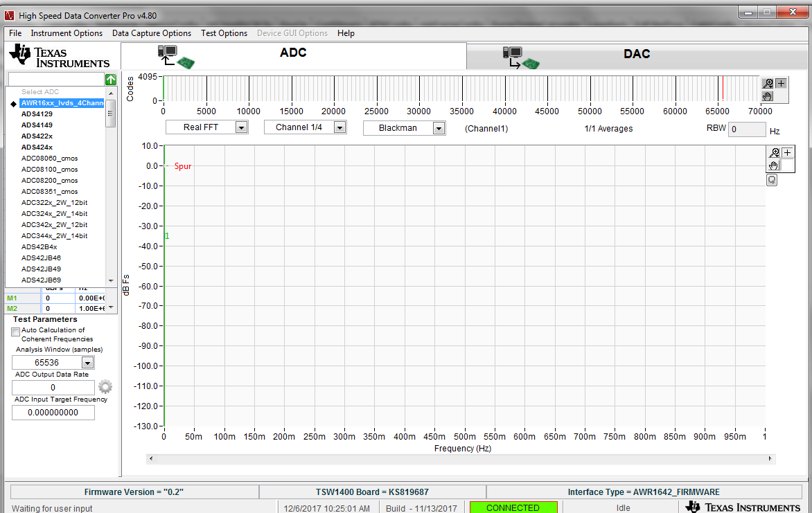The height and width of the screenshot is (513, 812).
Task: Open the File menu
Action: (x=15, y=33)
